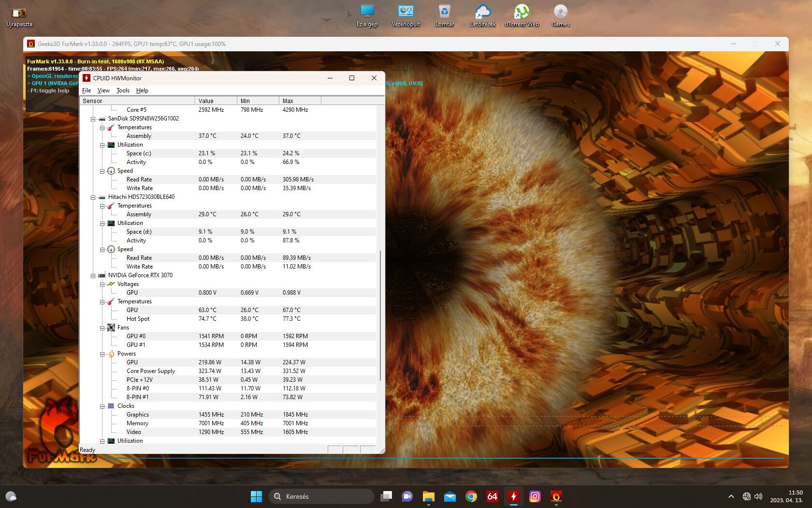This screenshot has width=812, height=508.
Task: Select the Core Power Supply row
Action: 228,371
